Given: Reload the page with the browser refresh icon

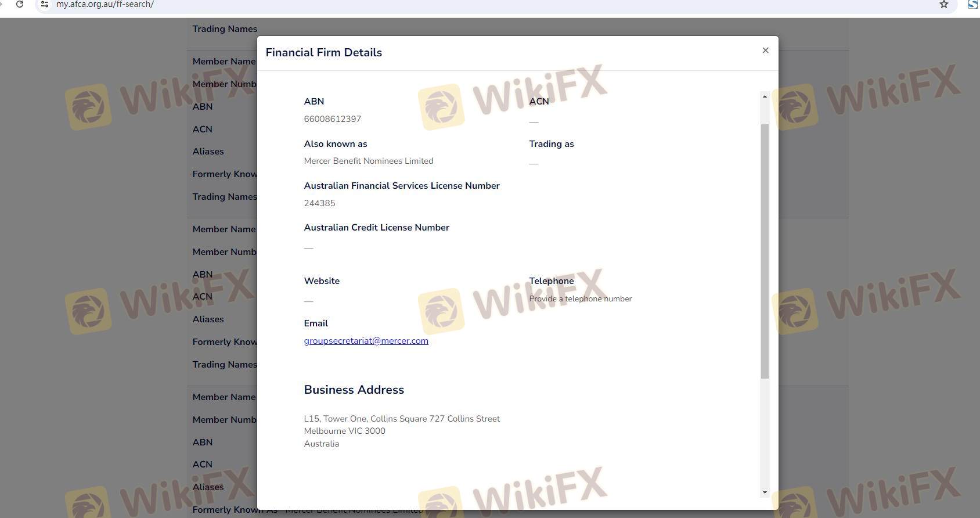Looking at the screenshot, I should coord(20,4).
